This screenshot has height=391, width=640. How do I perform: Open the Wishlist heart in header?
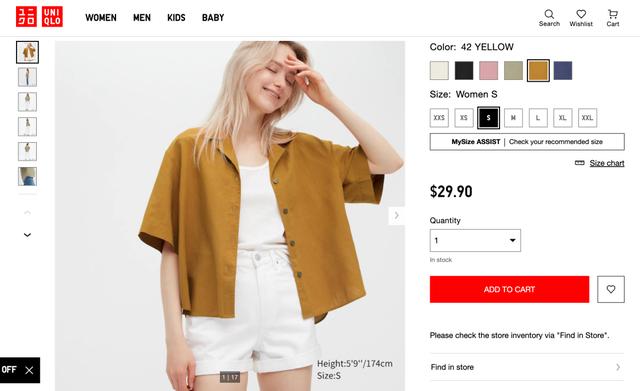(x=581, y=18)
